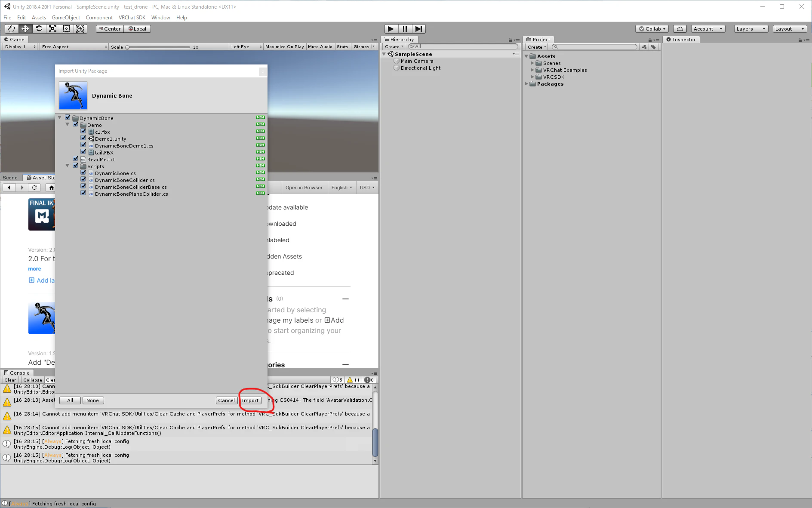The width and height of the screenshot is (812, 508).
Task: Expand the Packages folder
Action: click(x=526, y=84)
